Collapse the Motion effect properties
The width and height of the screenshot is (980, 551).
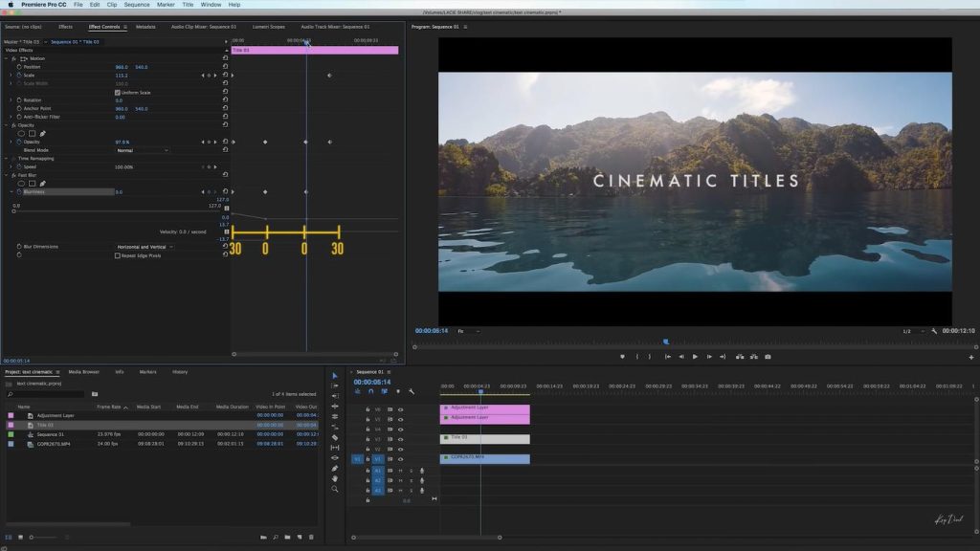6,57
